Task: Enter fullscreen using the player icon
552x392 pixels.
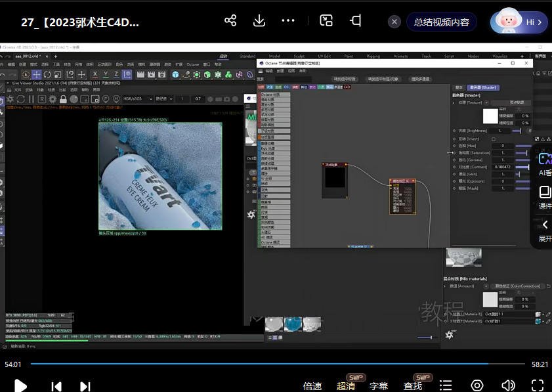Action: coord(537,386)
